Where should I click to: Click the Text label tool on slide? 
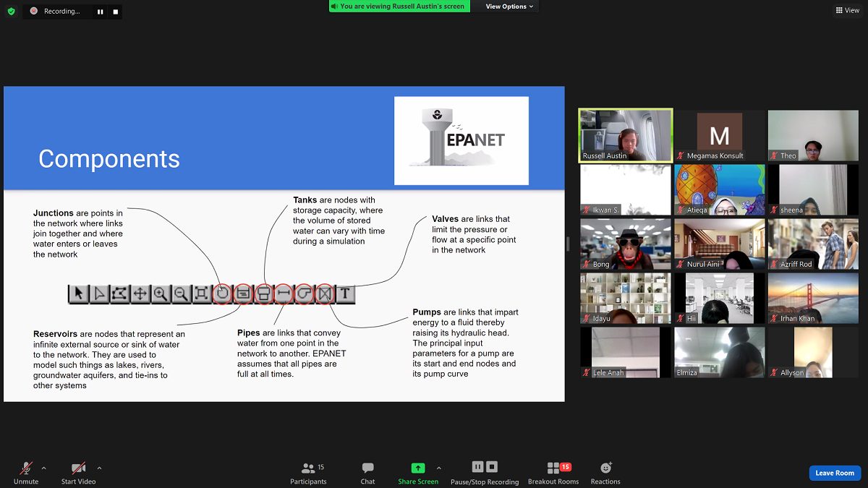click(346, 294)
